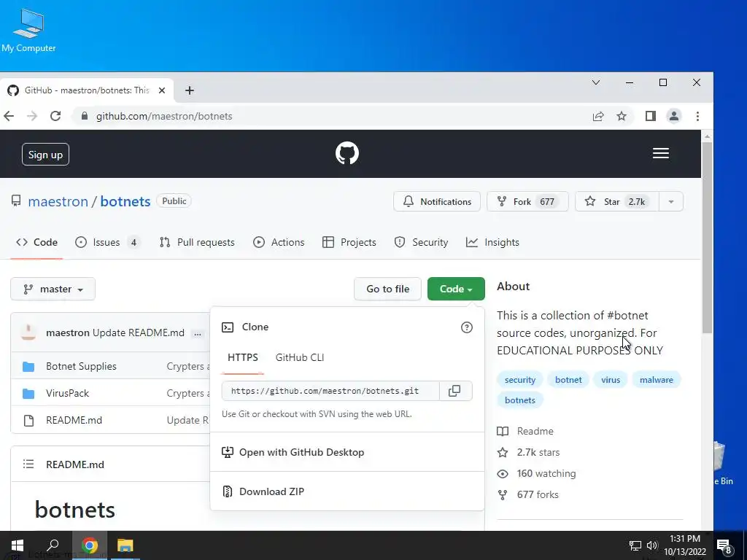This screenshot has width=747, height=560.
Task: Open the Actions tab
Action: click(279, 242)
